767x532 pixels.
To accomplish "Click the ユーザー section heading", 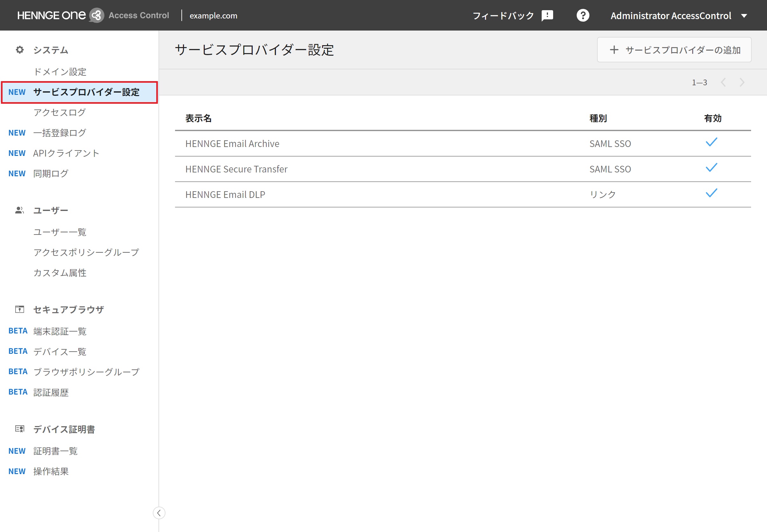I will point(51,210).
